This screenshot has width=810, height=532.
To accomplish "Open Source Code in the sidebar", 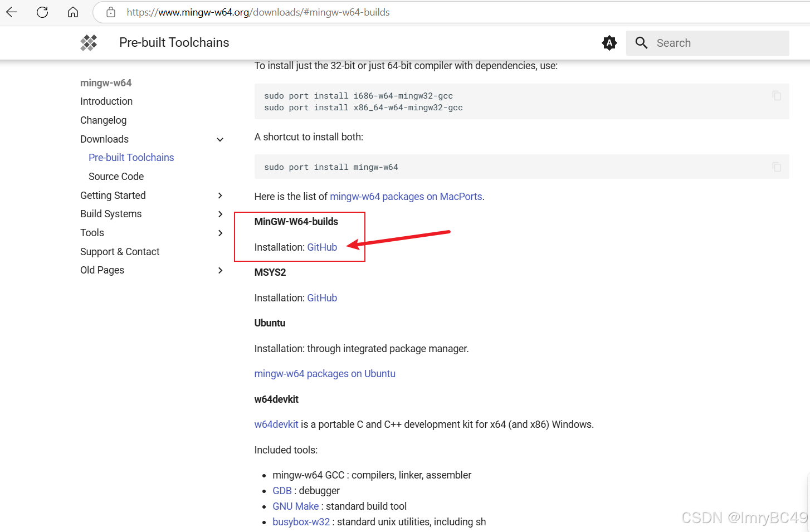I will click(116, 177).
